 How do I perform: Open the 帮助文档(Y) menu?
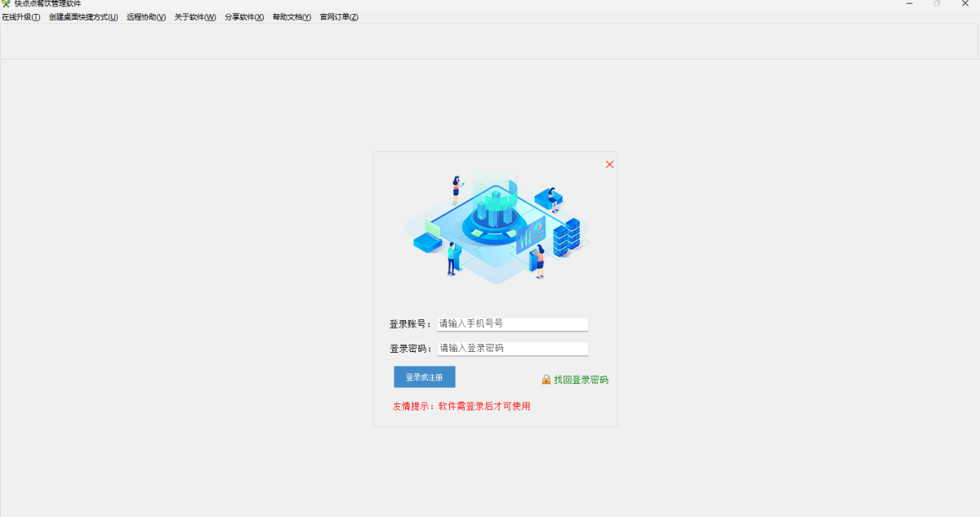point(292,17)
